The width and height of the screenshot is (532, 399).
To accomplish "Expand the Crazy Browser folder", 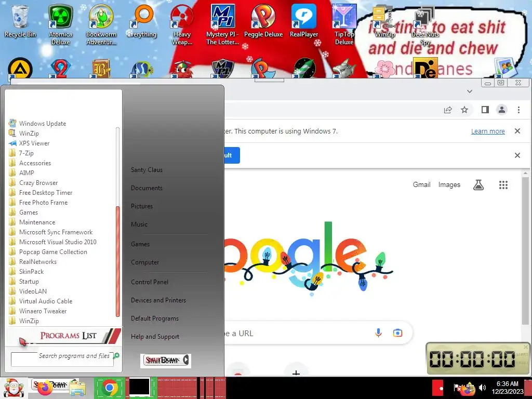I will (x=38, y=182).
